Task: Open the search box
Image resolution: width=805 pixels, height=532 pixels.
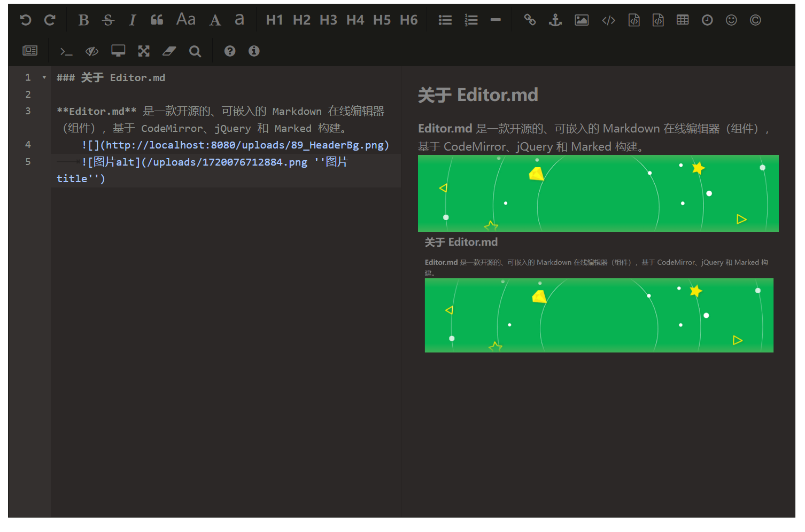Action: pos(195,51)
